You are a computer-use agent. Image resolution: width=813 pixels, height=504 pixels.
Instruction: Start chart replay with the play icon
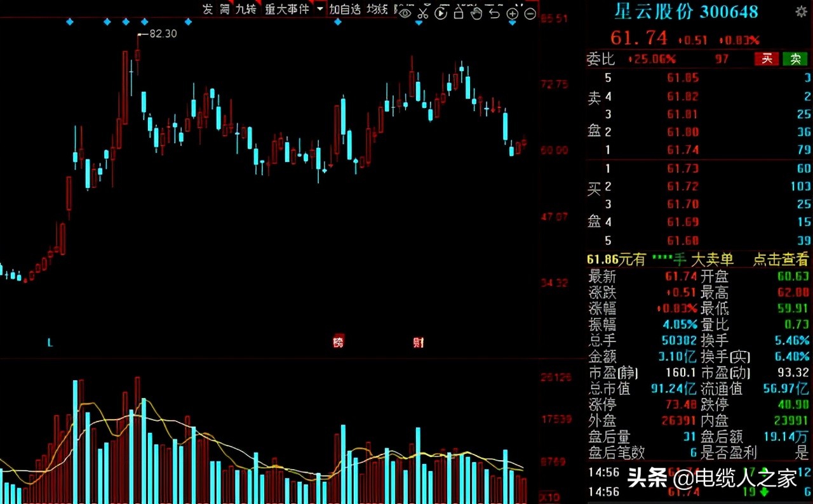(441, 13)
